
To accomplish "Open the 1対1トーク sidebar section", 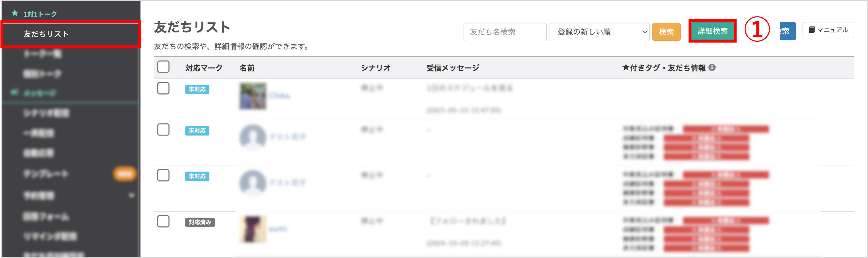I will (x=40, y=14).
